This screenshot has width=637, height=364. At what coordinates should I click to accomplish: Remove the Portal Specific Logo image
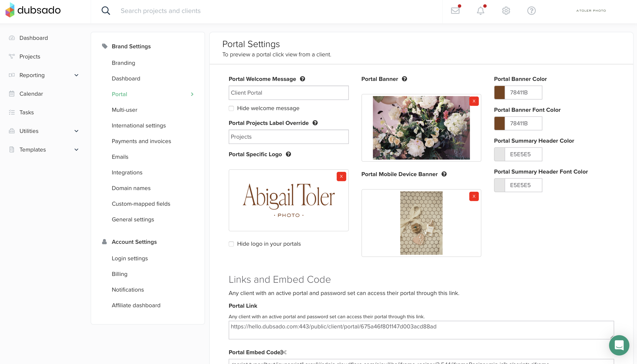341,176
